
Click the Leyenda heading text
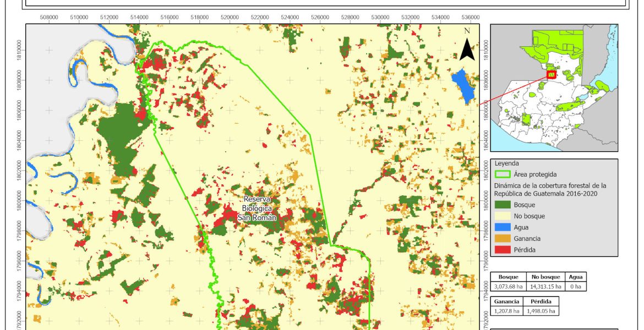pos(506,163)
